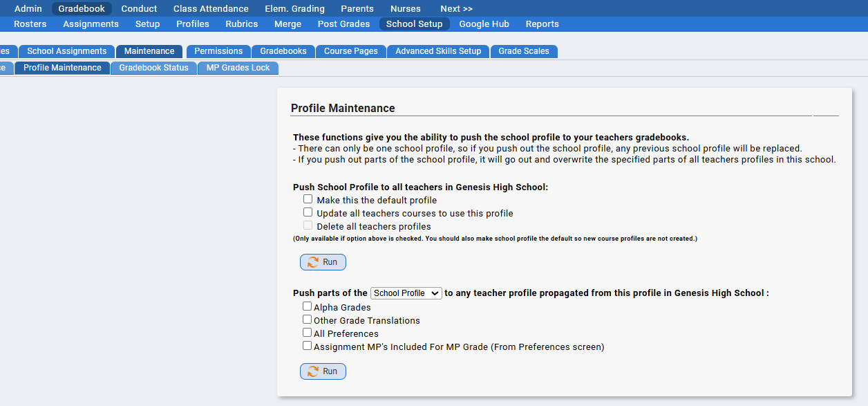Select the Gradebook top menu

tap(82, 9)
